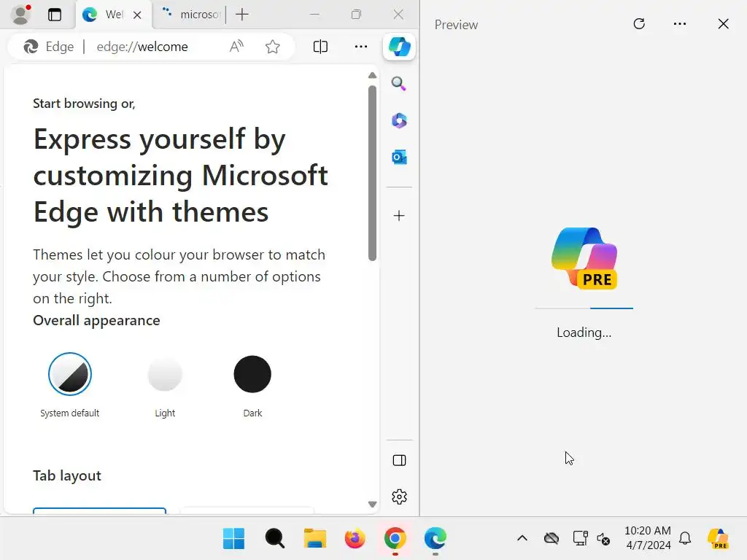
Task: Toggle the Copilot sidebar button
Action: (x=399, y=47)
